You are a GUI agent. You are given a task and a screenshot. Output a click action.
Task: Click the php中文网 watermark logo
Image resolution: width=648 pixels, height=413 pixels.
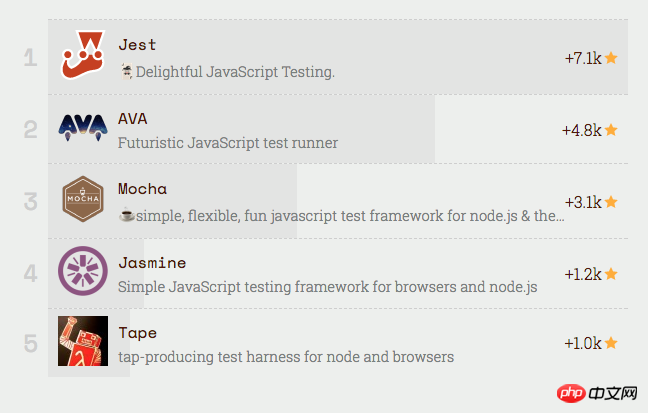(x=596, y=395)
